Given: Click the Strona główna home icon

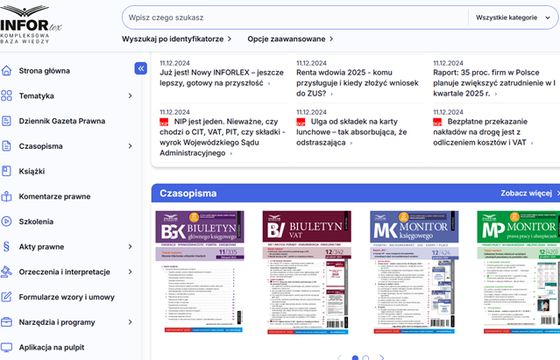Looking at the screenshot, I should coord(6,71).
